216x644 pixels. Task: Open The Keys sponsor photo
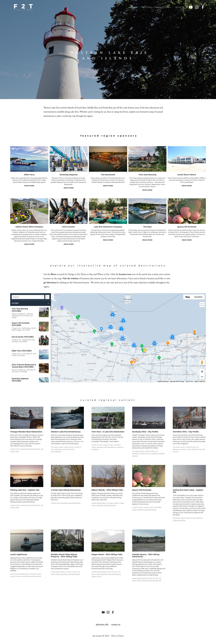click(147, 211)
